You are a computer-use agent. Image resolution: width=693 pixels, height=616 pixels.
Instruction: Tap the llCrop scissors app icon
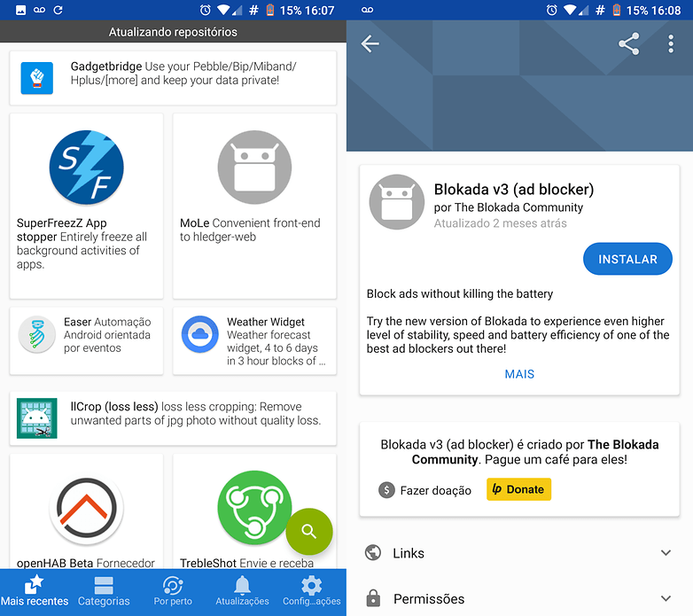tap(37, 418)
